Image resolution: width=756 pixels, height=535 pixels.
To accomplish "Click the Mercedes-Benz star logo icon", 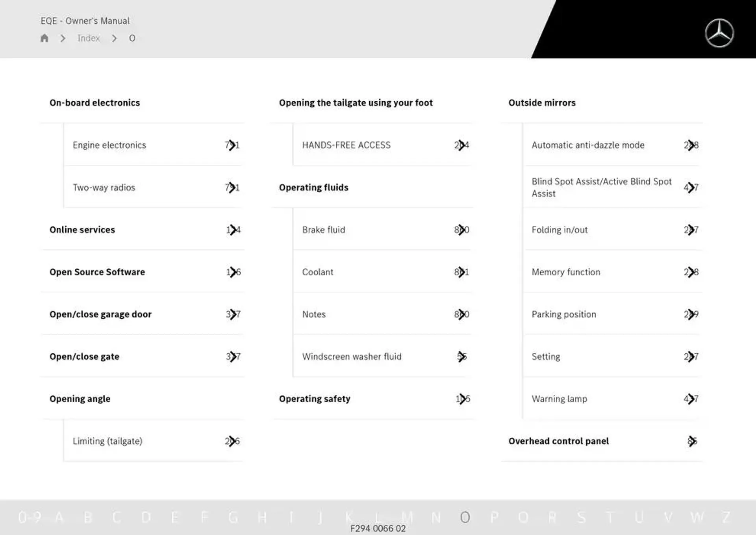I will pos(719,31).
